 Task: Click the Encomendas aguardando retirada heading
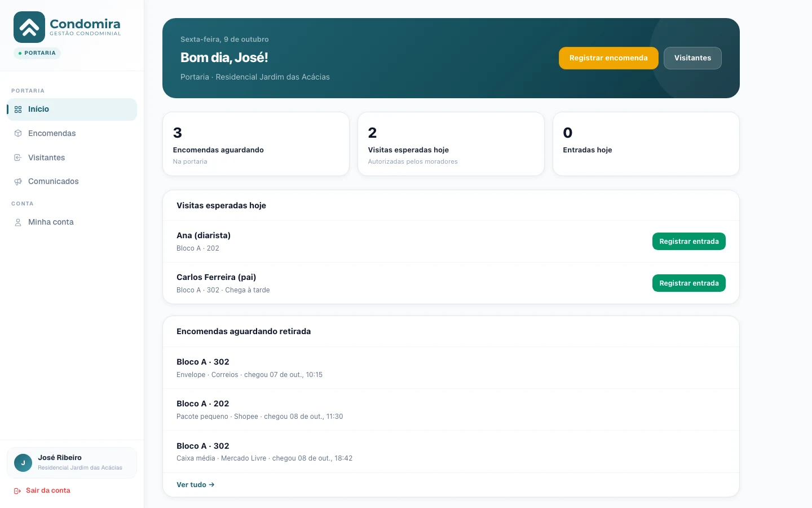click(244, 331)
